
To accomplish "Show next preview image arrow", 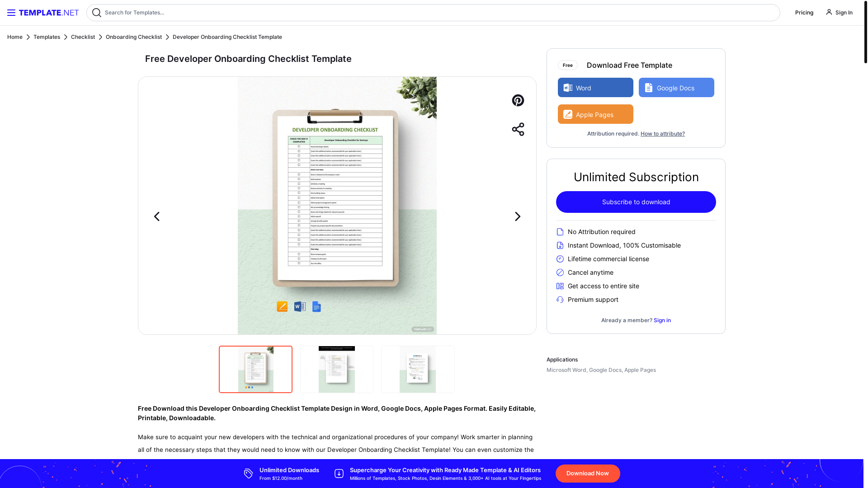I will (x=518, y=216).
